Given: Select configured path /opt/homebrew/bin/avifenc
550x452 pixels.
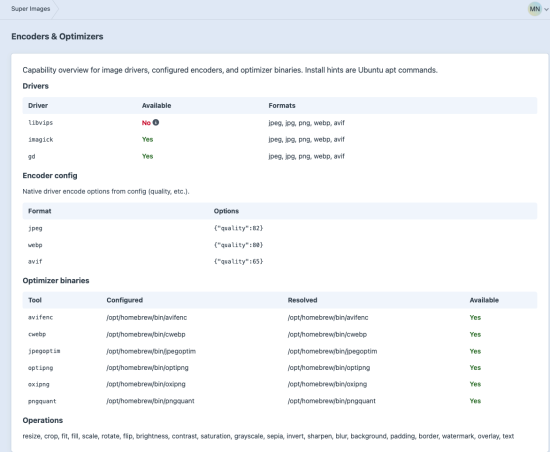Looking at the screenshot, I should (147, 317).
